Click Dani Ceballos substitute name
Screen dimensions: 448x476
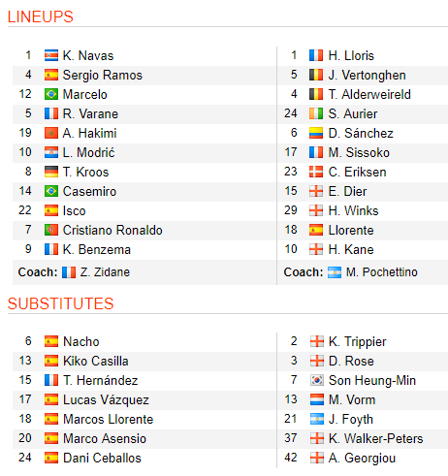tap(102, 459)
